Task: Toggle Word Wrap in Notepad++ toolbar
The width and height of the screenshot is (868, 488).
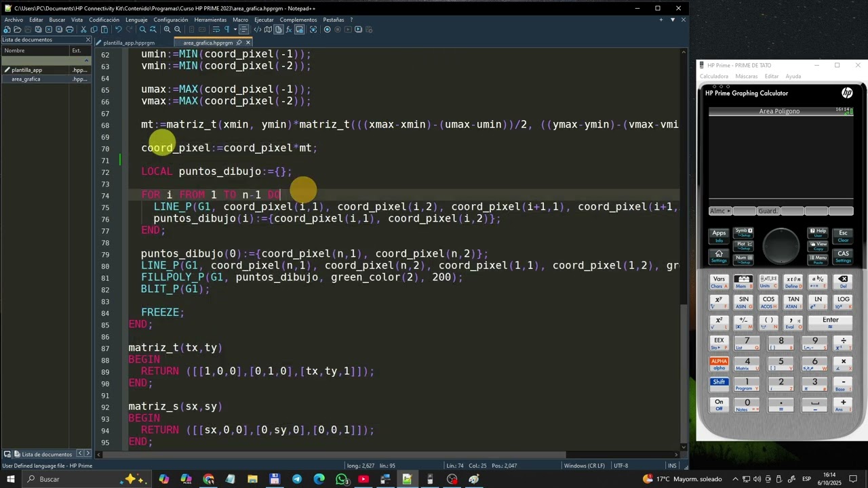Action: click(x=216, y=29)
